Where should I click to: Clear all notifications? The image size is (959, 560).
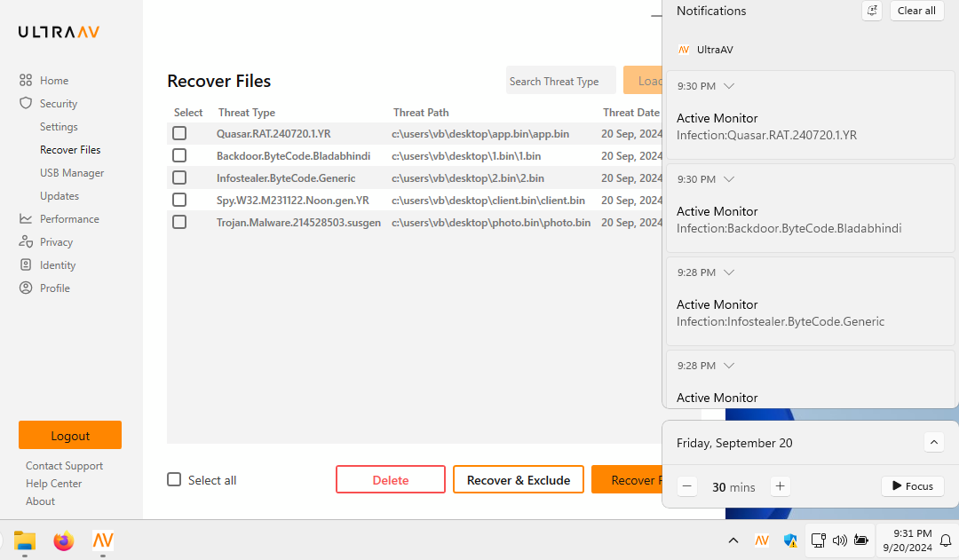(916, 11)
